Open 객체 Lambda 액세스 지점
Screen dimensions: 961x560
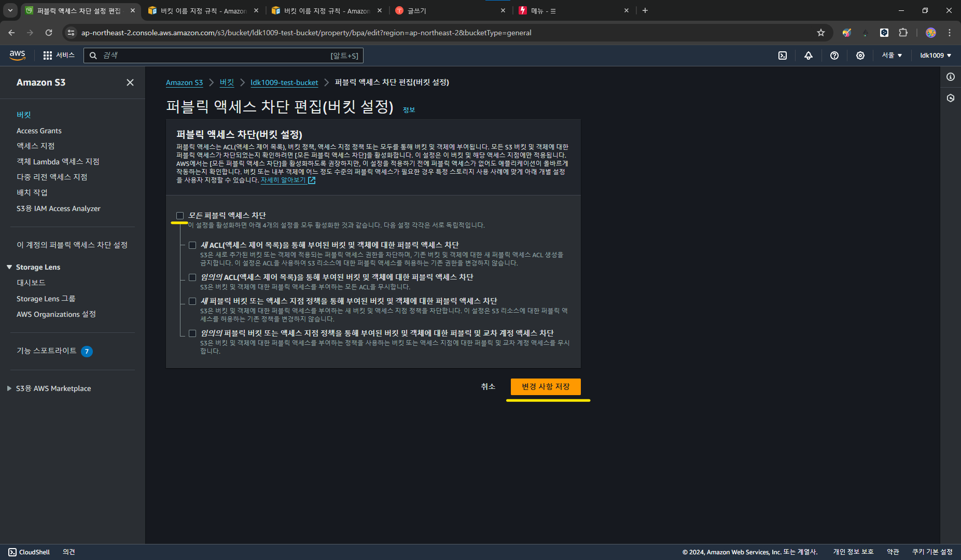[58, 162]
